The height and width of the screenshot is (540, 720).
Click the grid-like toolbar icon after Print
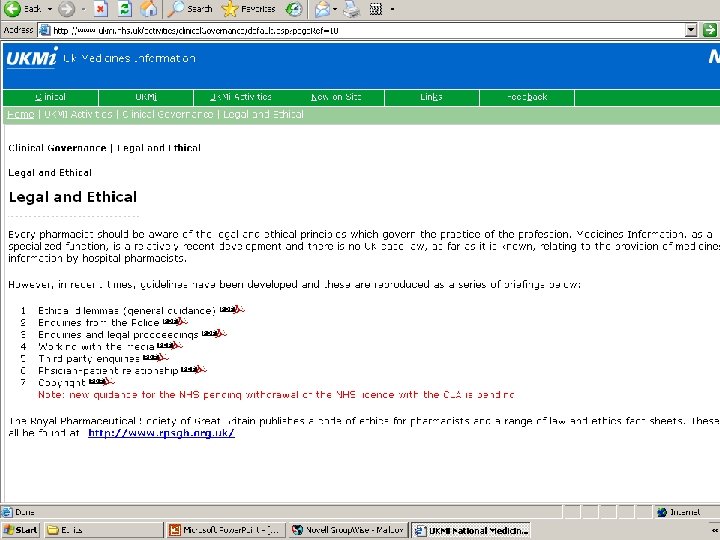tap(376, 9)
